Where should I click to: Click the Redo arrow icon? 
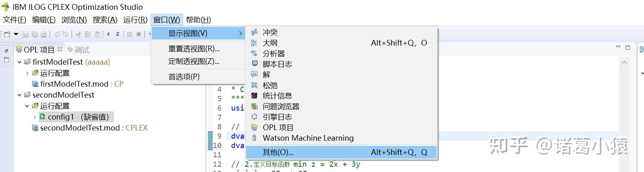click(x=65, y=35)
